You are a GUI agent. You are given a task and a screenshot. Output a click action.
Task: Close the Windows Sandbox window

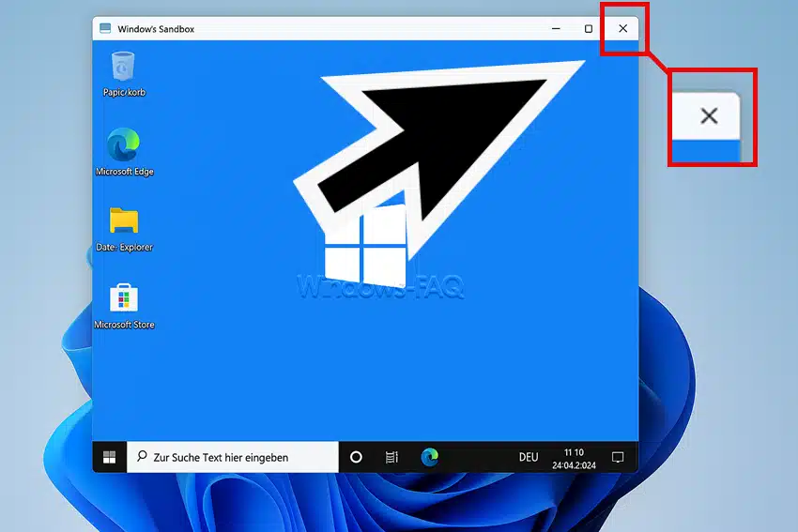tap(622, 29)
